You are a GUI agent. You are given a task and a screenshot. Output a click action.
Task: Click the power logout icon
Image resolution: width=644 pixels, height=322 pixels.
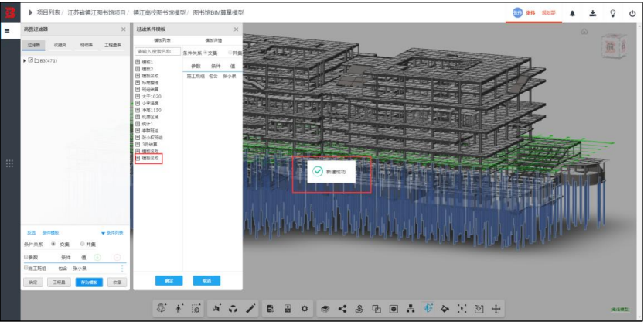click(632, 13)
